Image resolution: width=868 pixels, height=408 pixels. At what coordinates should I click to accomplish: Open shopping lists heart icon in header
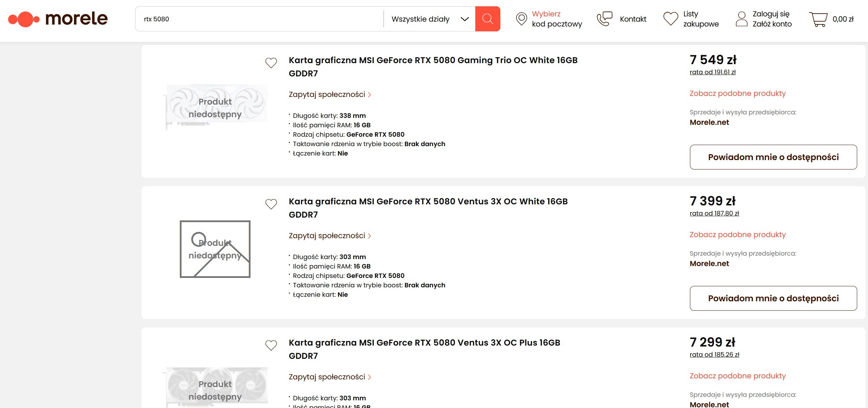click(x=670, y=19)
